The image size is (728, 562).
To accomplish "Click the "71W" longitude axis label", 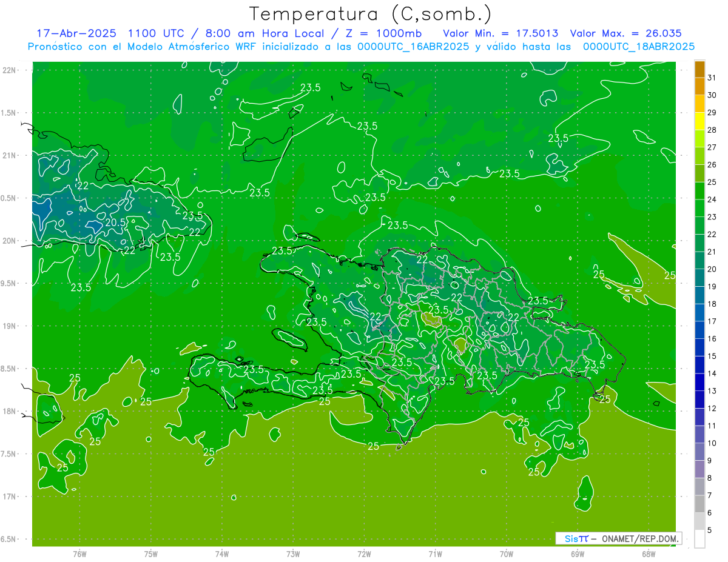I will click(435, 554).
